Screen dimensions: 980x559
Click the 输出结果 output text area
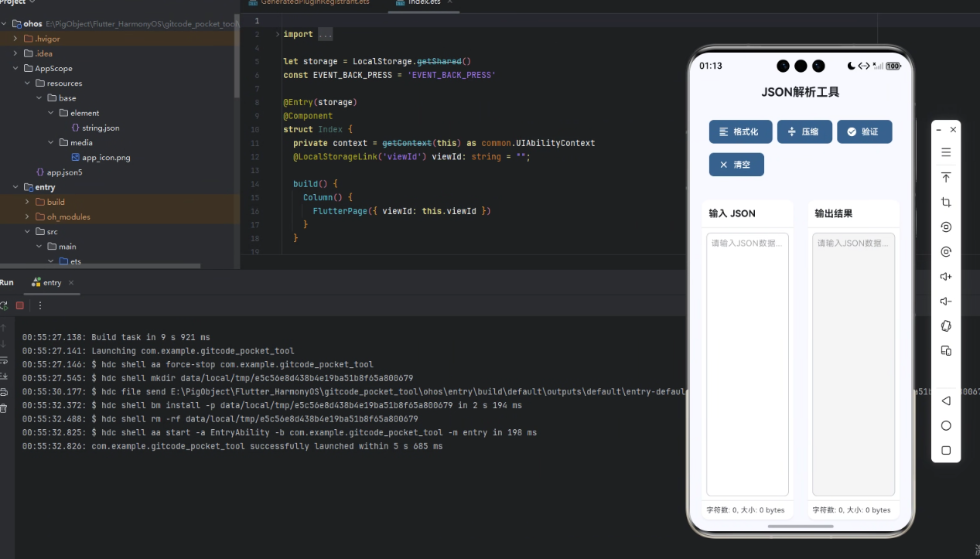coord(853,364)
